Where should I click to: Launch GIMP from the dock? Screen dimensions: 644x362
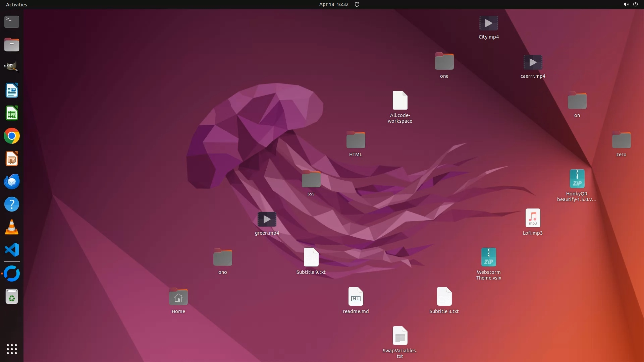tap(12, 67)
